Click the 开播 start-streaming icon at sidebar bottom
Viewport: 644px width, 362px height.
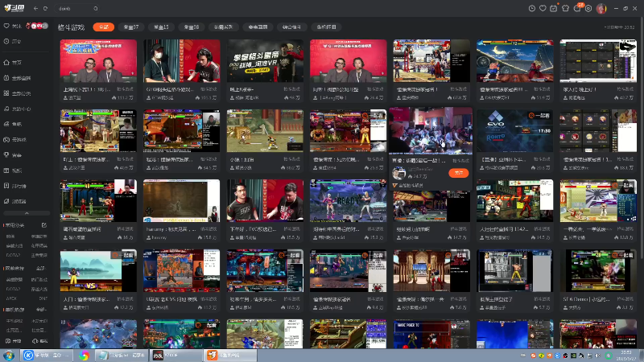pyautogui.click(x=13, y=341)
